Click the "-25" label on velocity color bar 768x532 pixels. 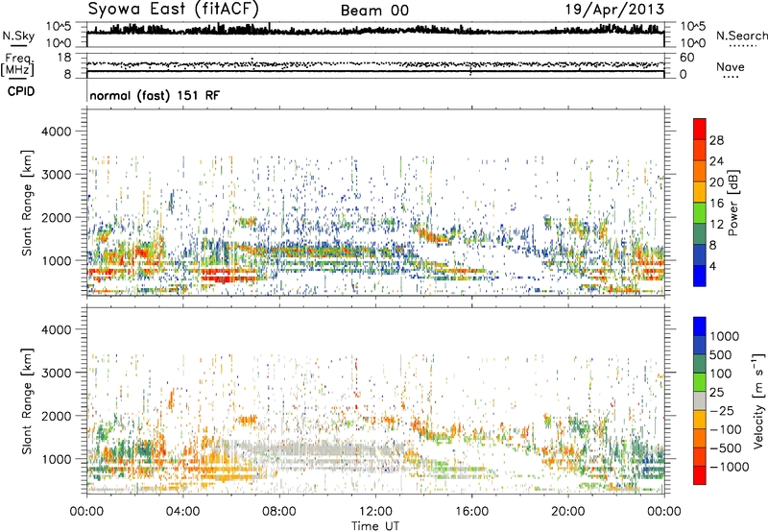point(722,411)
